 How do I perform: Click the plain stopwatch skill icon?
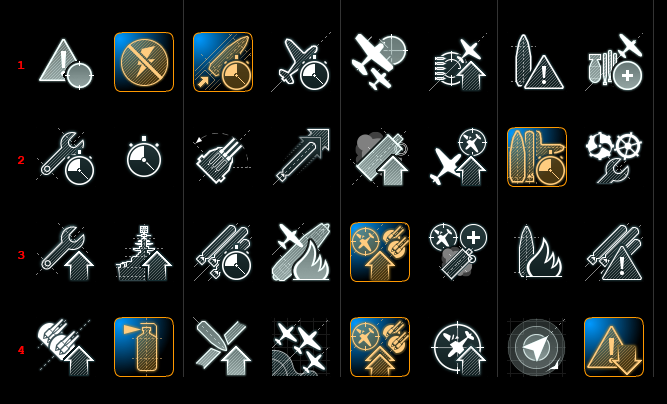(x=144, y=156)
